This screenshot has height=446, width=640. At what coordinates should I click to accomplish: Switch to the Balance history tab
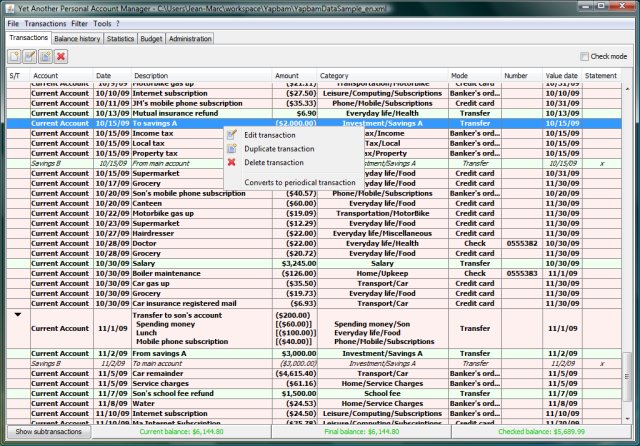(76, 38)
